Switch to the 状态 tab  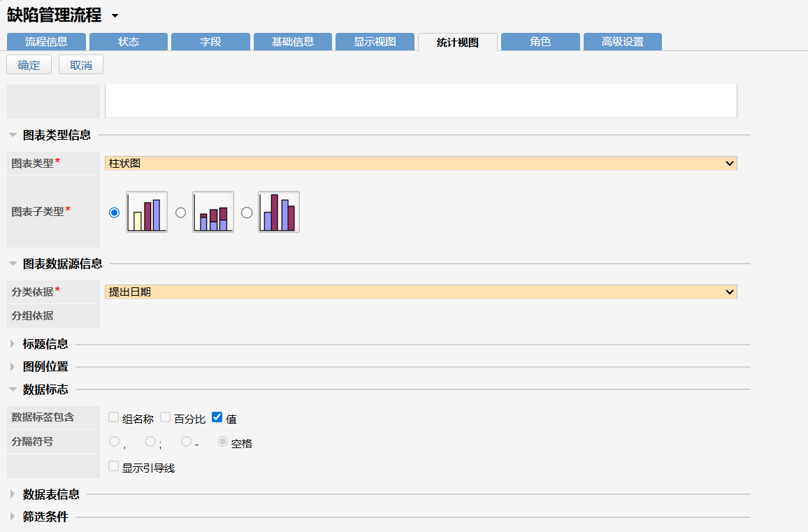[129, 42]
